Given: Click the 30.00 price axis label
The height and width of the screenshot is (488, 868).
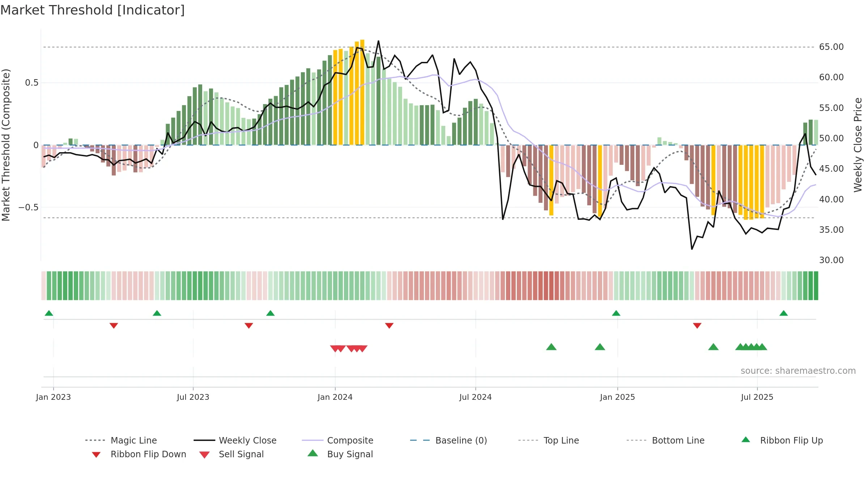Looking at the screenshot, I should point(831,260).
